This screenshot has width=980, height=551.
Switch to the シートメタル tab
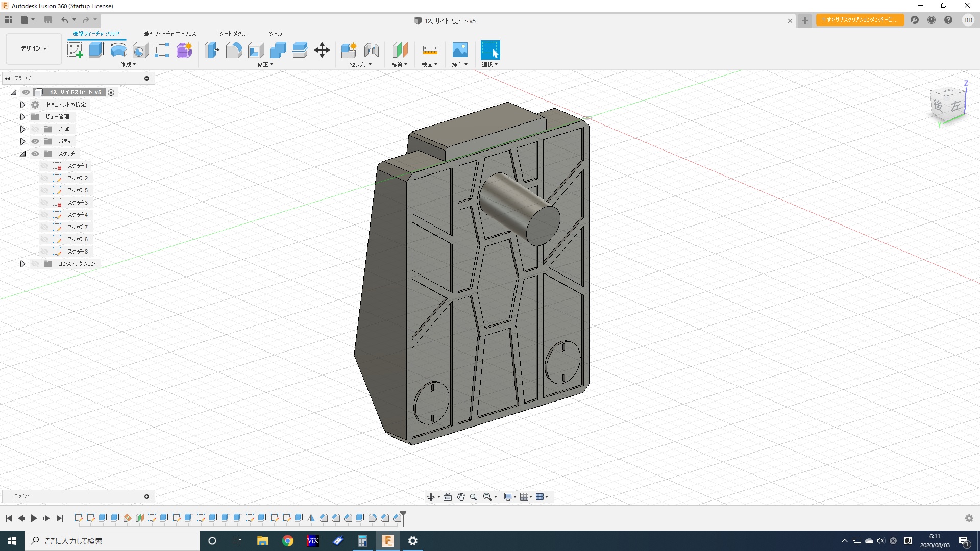tap(232, 34)
